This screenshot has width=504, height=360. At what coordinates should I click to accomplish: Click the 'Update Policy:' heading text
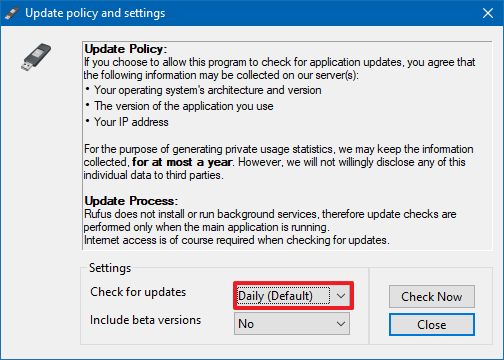125,49
